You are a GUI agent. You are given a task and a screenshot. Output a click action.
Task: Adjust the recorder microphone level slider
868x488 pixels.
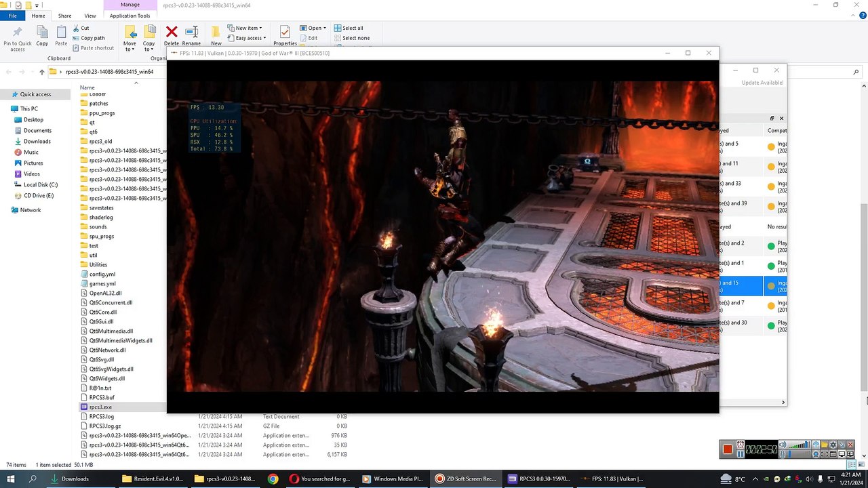click(800, 454)
